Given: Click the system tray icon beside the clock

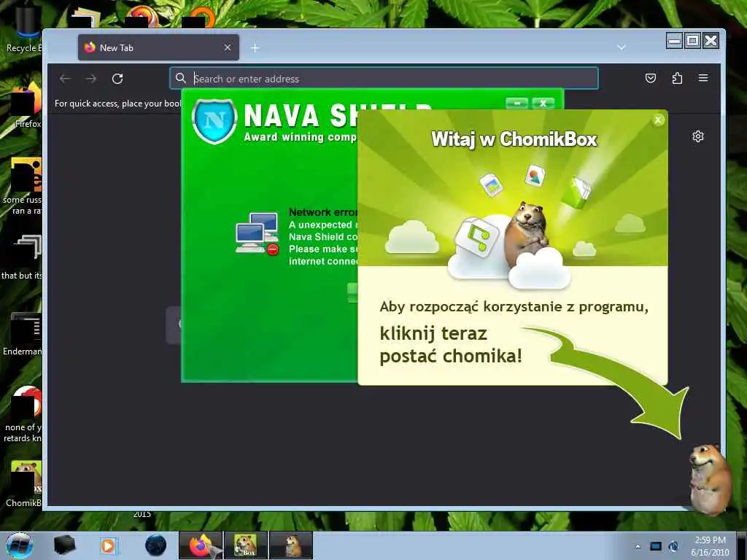Looking at the screenshot, I should [x=673, y=546].
